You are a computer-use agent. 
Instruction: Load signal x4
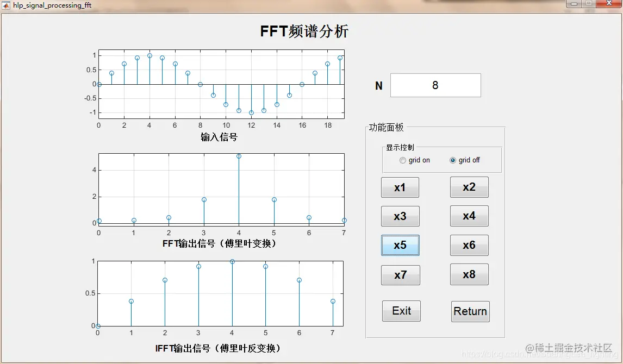[x=469, y=216]
